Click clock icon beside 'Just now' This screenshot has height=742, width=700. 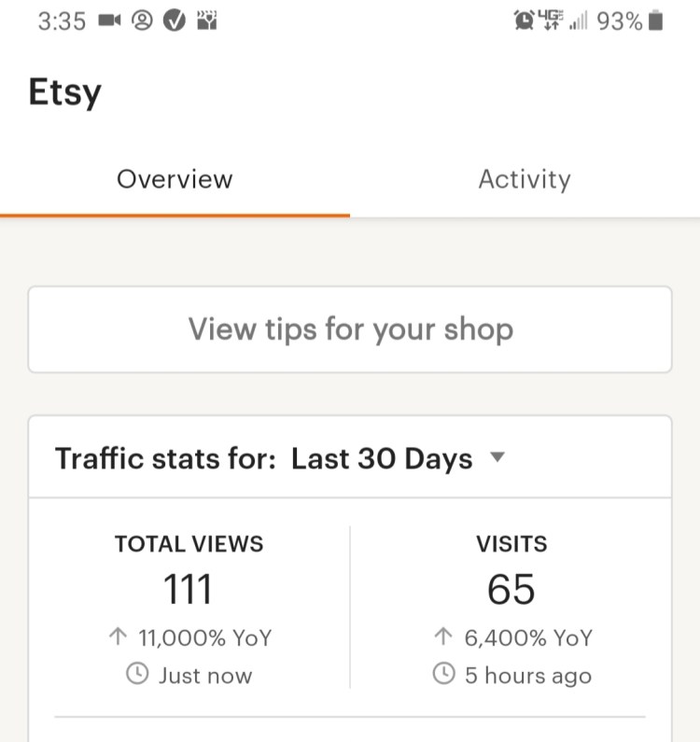pos(137,675)
